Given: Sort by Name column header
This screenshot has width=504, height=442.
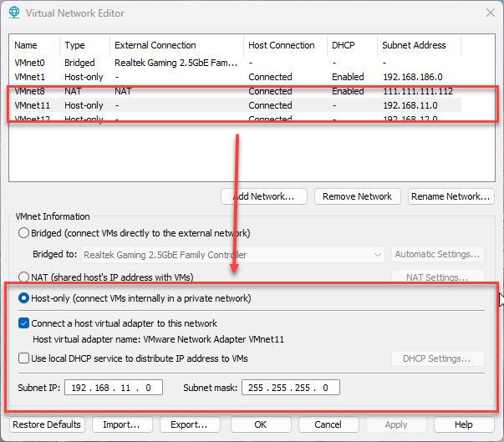Looking at the screenshot, I should pyautogui.click(x=34, y=45).
